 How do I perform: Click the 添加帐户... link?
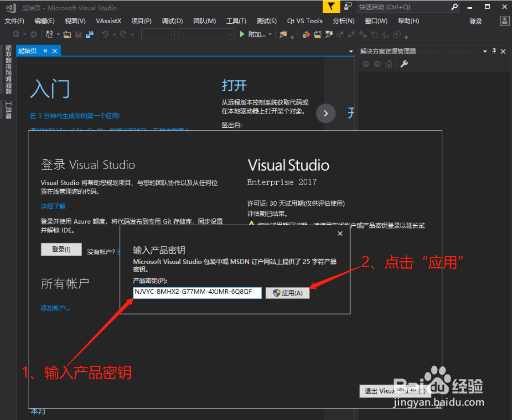tap(55, 308)
